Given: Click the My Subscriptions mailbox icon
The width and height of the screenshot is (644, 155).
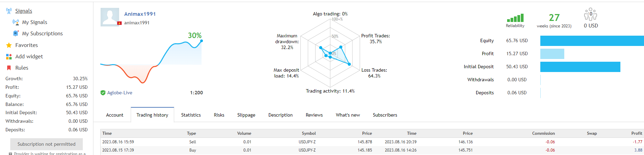Looking at the screenshot, I should pos(16,34).
